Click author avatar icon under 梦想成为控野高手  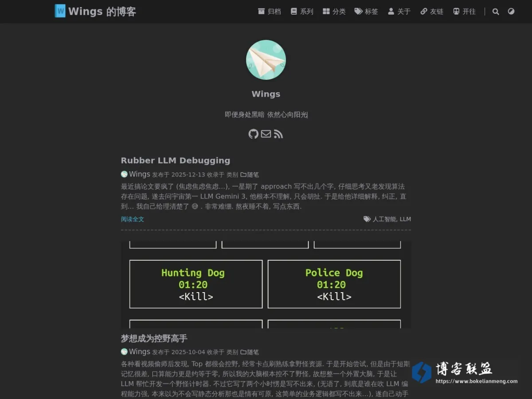point(124,352)
